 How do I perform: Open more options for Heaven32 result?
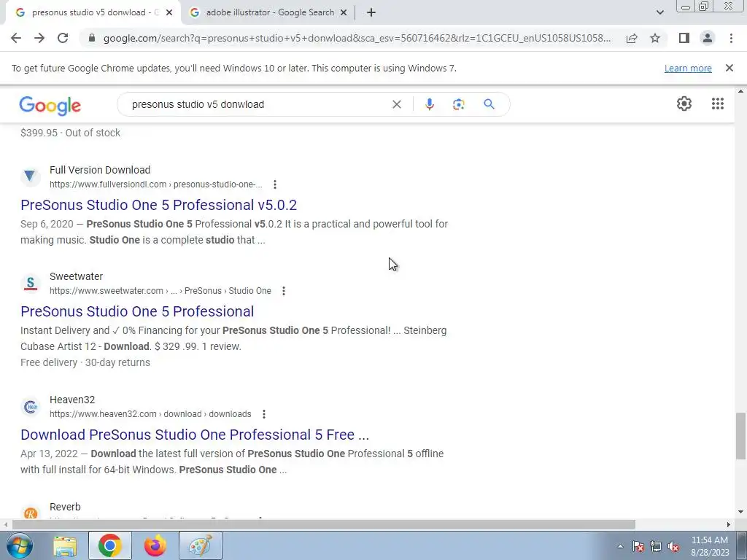264,414
